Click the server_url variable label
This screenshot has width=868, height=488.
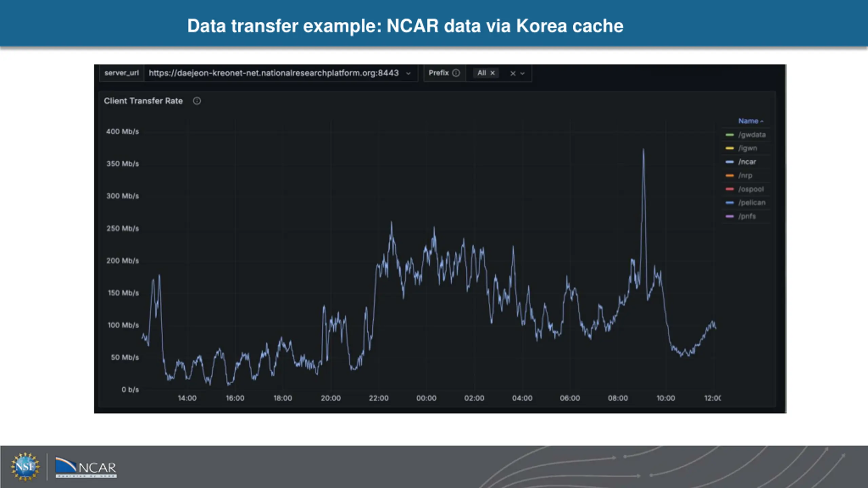[x=122, y=73]
